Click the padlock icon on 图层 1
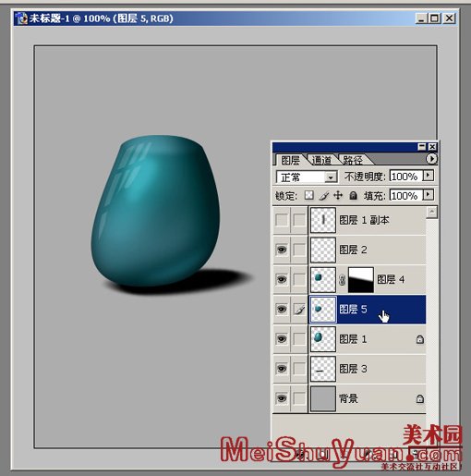This screenshot has width=471, height=476. click(420, 339)
